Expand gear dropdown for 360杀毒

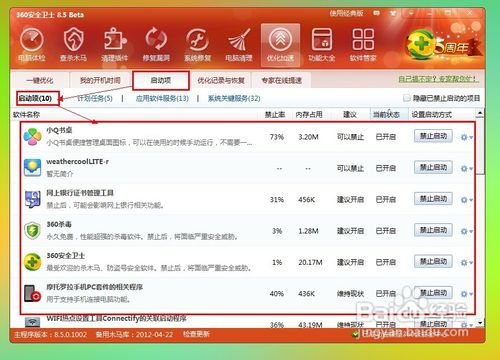(x=466, y=231)
